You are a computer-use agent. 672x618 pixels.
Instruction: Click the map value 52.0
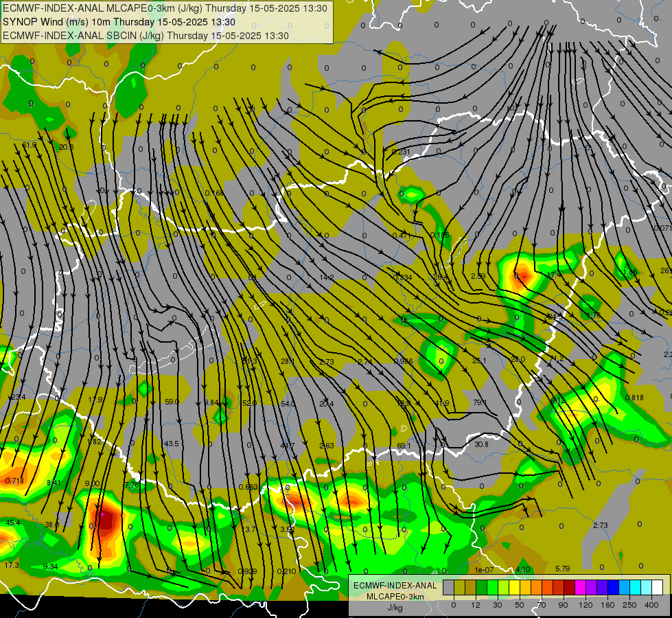pyautogui.click(x=249, y=403)
